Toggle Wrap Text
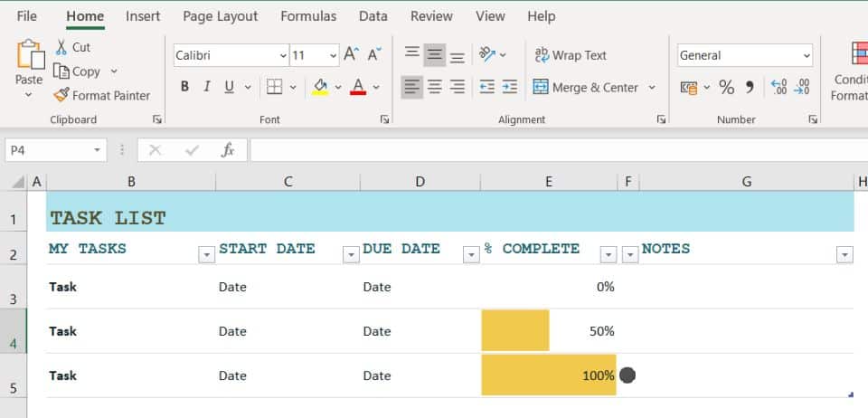This screenshot has width=868, height=418. point(571,55)
